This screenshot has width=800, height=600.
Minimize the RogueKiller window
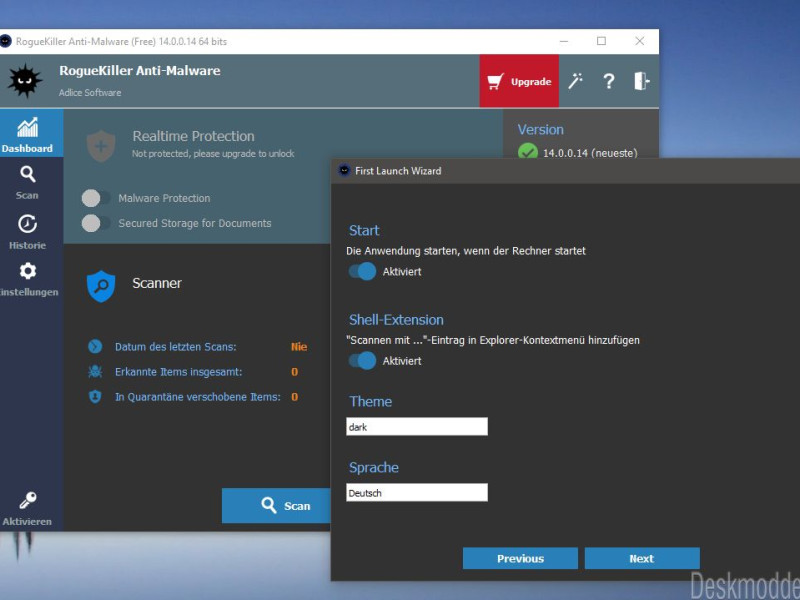(564, 41)
